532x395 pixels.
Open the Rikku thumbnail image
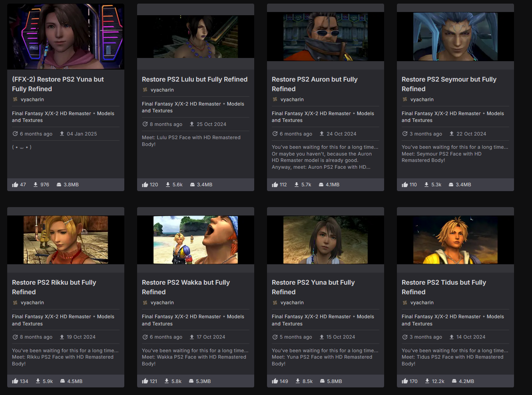[66, 240]
